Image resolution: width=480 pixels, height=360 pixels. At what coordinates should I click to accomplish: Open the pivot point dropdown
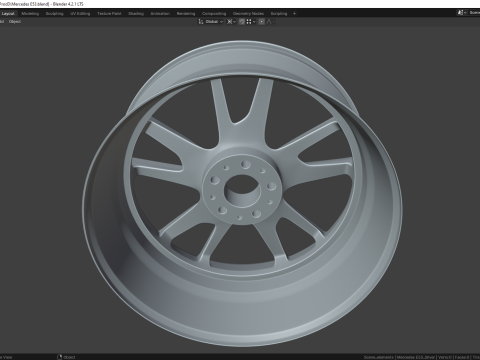[x=231, y=22]
